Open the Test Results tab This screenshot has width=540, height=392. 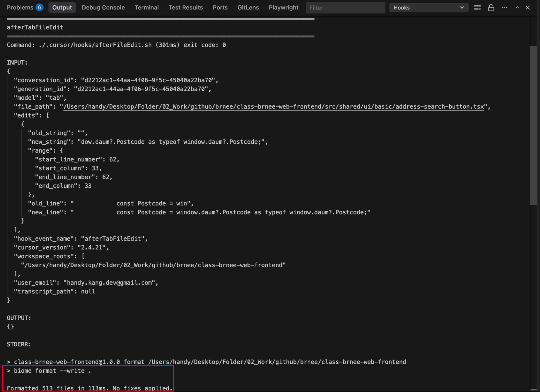pyautogui.click(x=185, y=8)
